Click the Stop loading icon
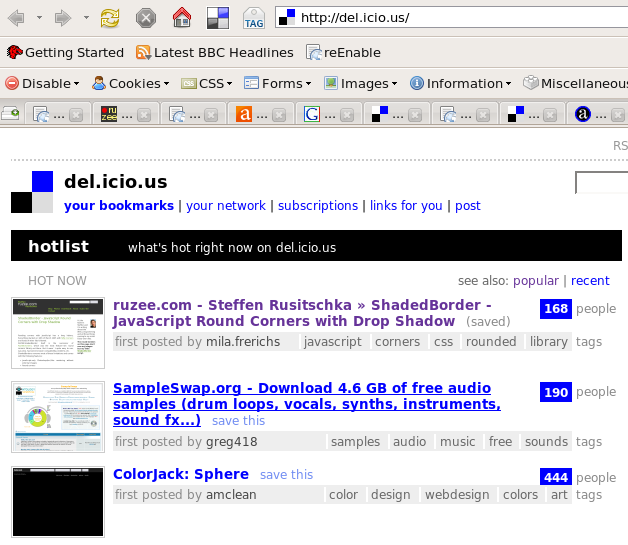The width and height of the screenshot is (628, 545). click(x=146, y=18)
